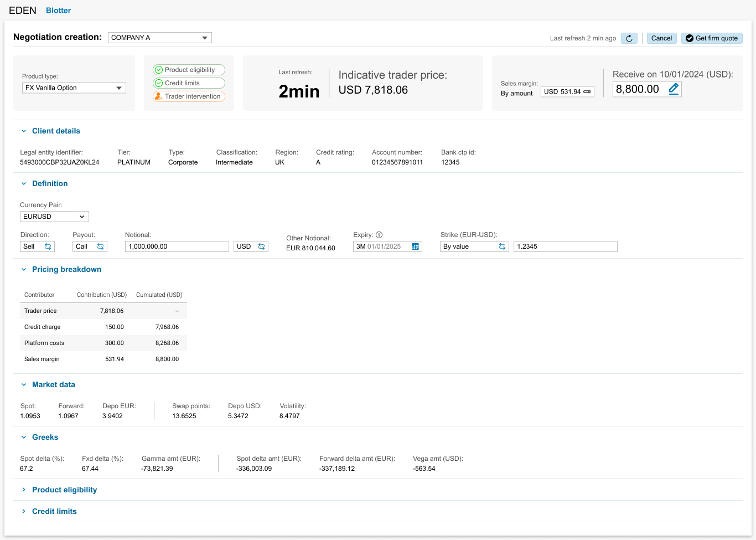Click the Bank ctp id value 12345
756x540 pixels.
pyautogui.click(x=451, y=162)
